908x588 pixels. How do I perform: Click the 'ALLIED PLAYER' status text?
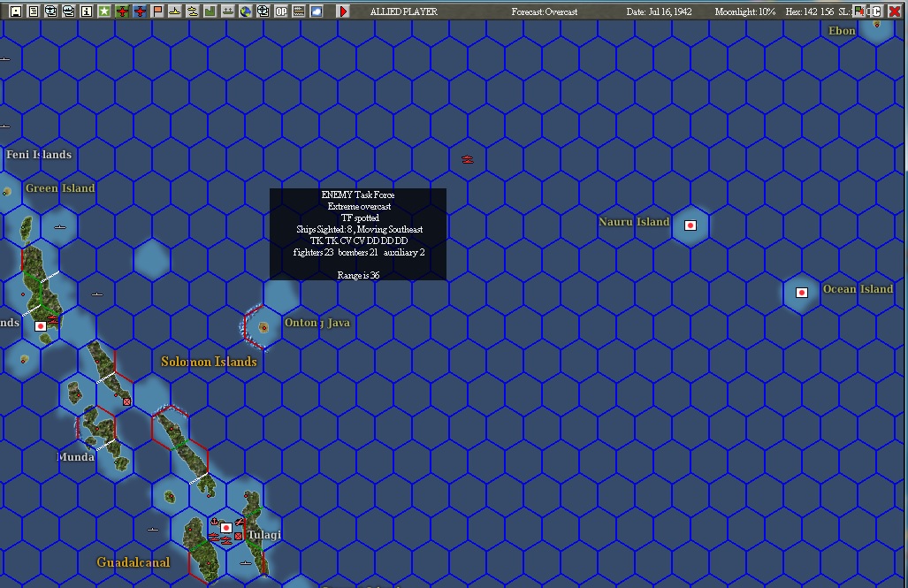point(404,11)
